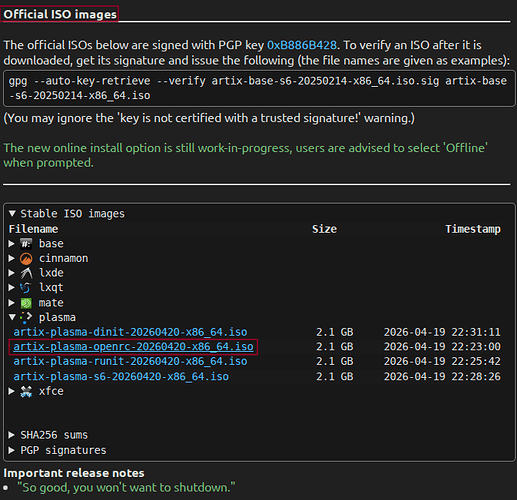
Task: Click the SHA256 sums label
Action: point(54,435)
